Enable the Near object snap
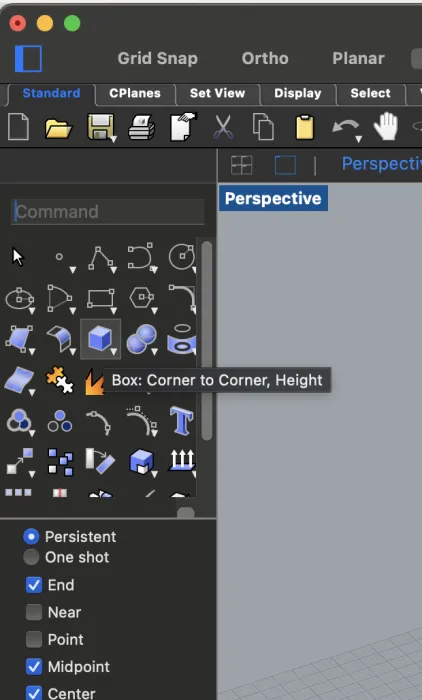The height and width of the screenshot is (700, 422). 34,612
